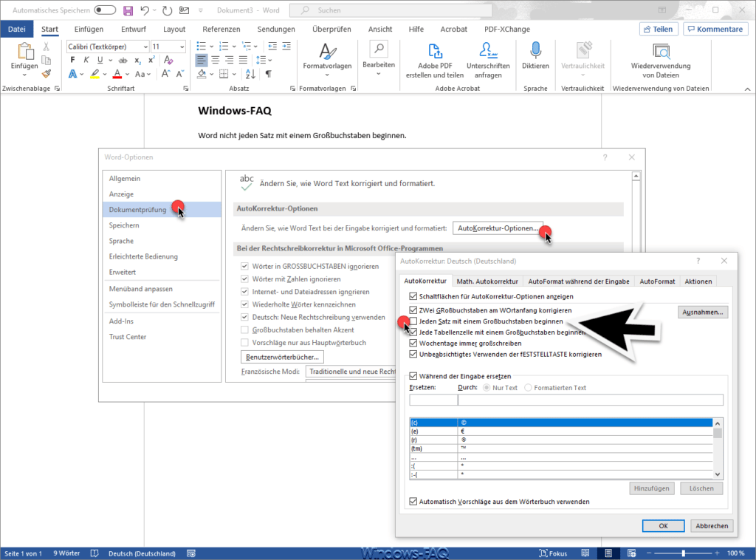Apply underline with the U button
The height and width of the screenshot is (560, 756).
(100, 60)
